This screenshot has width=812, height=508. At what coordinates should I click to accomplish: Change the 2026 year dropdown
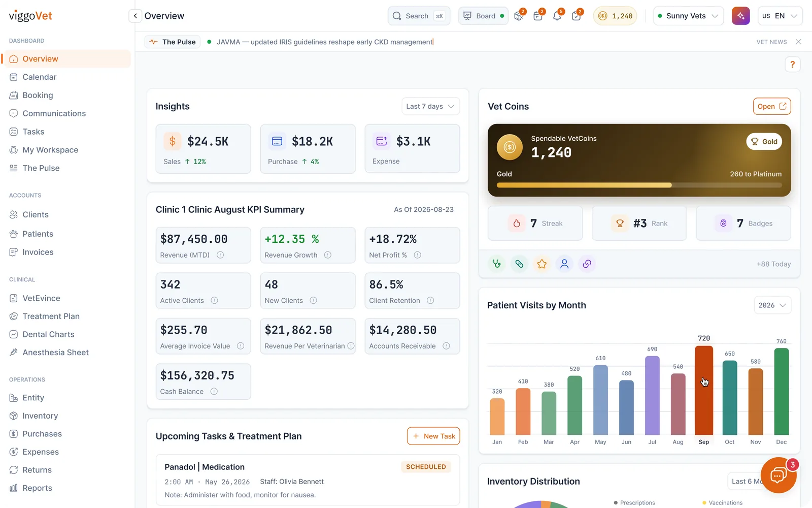[x=772, y=305]
